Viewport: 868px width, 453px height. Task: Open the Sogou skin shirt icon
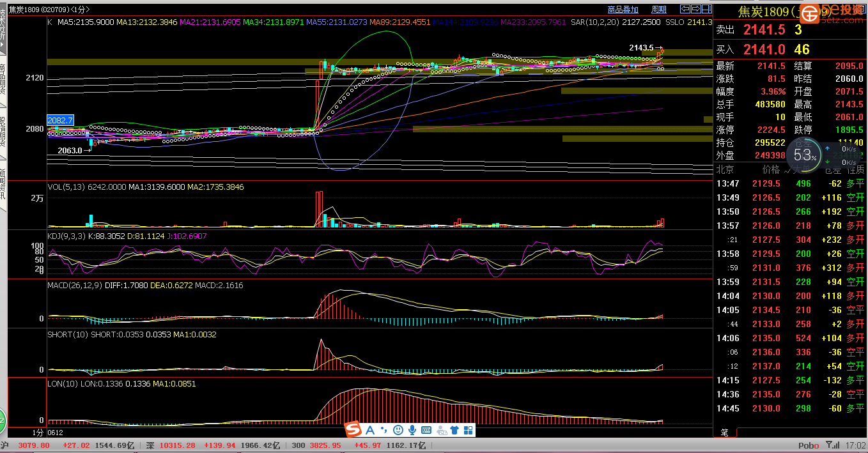[455, 430]
